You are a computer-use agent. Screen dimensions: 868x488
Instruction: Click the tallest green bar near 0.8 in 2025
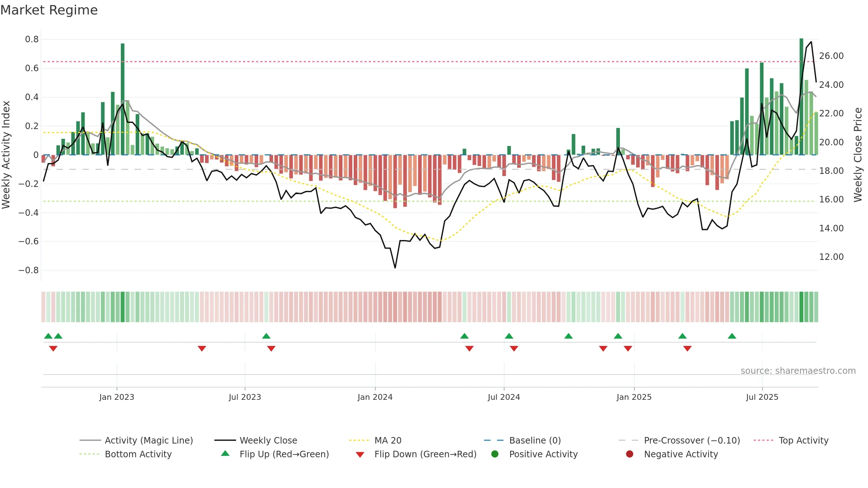click(x=801, y=97)
